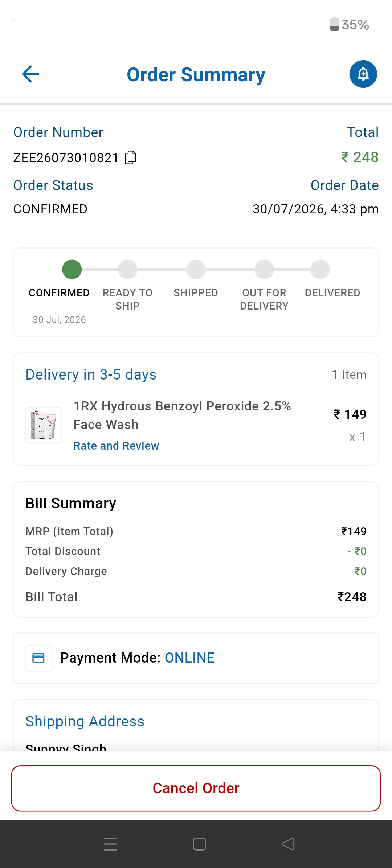Tap the Android back triangle icon
The width and height of the screenshot is (392, 868).
point(288,844)
